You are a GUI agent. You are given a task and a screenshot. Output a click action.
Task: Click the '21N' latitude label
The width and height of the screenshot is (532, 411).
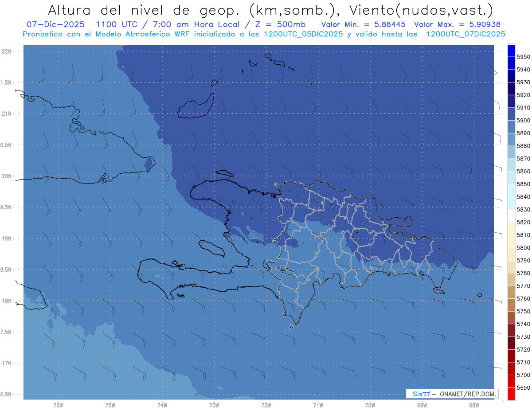pos(8,114)
